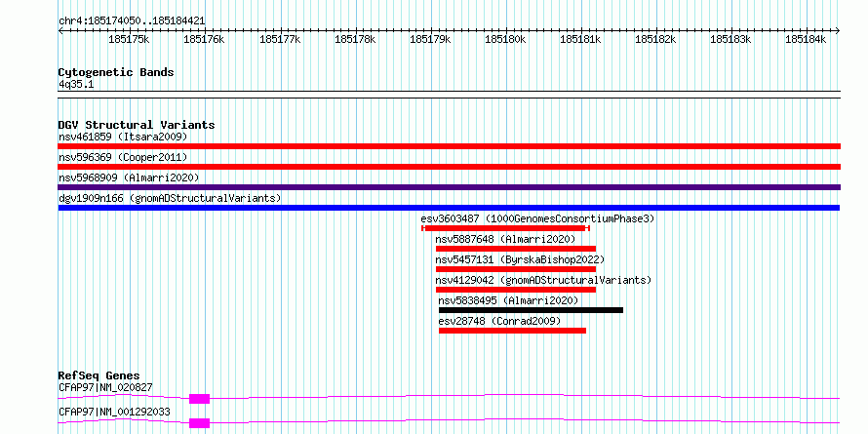
Task: Click the 185175k ruler tick label
Action: (129, 39)
